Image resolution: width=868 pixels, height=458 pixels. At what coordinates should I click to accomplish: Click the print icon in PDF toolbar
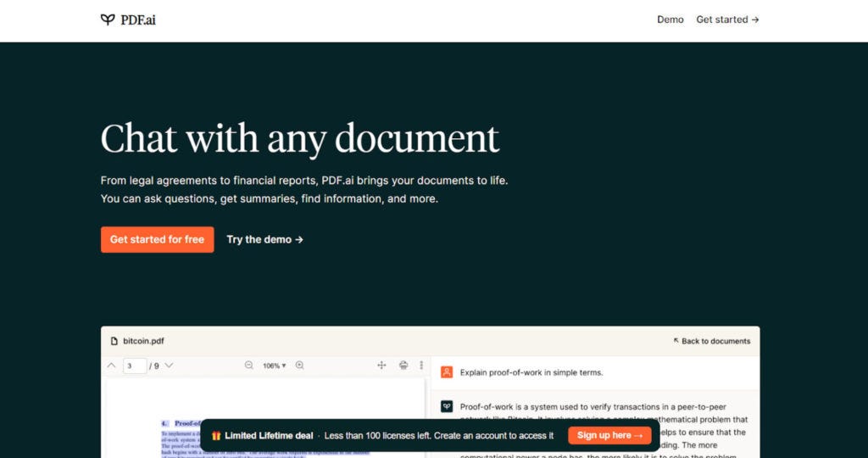coord(403,366)
